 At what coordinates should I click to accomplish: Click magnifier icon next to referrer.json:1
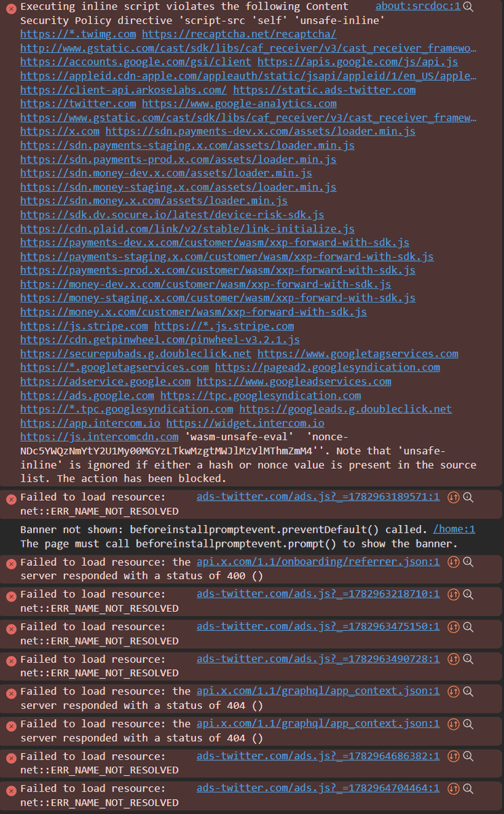click(x=468, y=562)
